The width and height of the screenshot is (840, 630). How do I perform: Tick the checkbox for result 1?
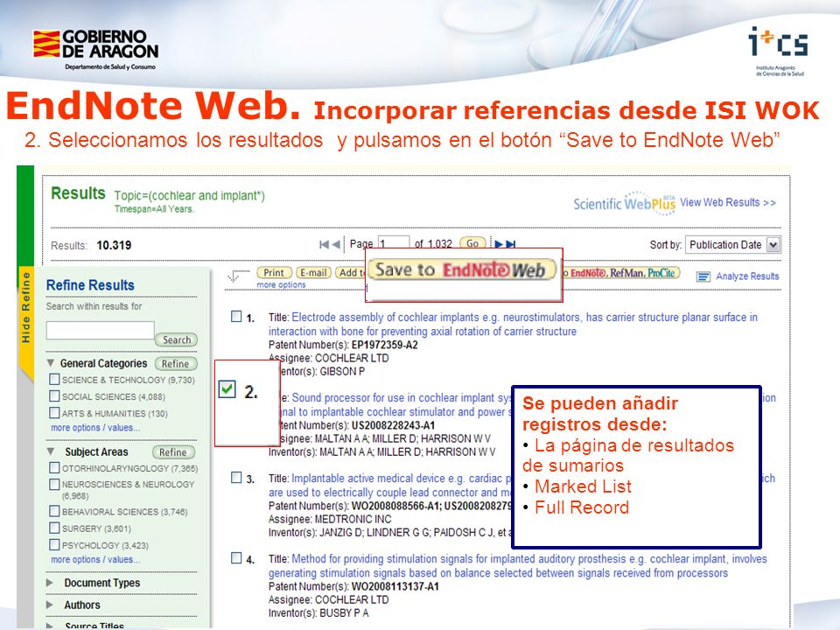pos(236,316)
